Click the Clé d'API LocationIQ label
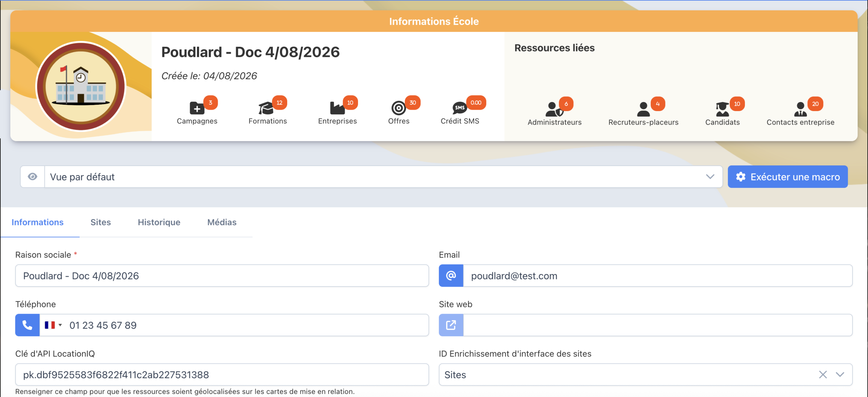 pos(55,354)
